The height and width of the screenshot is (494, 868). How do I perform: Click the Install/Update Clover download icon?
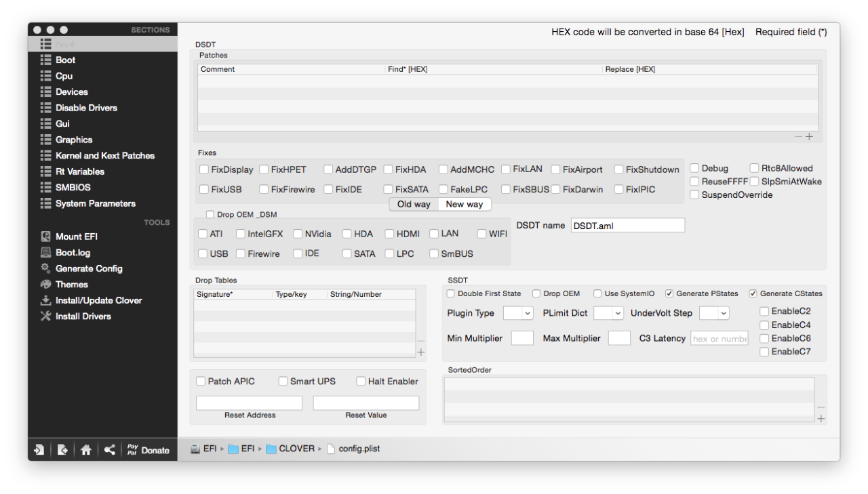pyautogui.click(x=45, y=300)
